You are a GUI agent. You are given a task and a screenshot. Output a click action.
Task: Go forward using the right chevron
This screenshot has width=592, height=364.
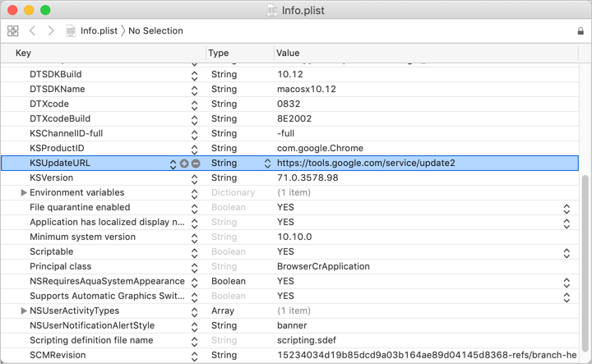[51, 31]
